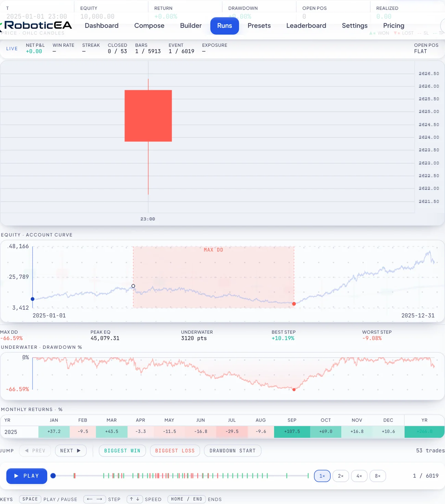Click the hollow drawdown start marker on equity curve

coord(133,286)
